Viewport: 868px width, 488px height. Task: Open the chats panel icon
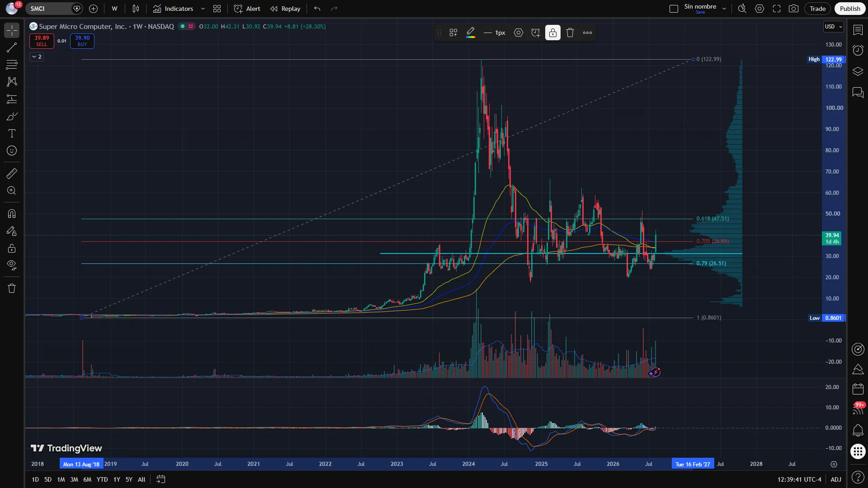858,93
